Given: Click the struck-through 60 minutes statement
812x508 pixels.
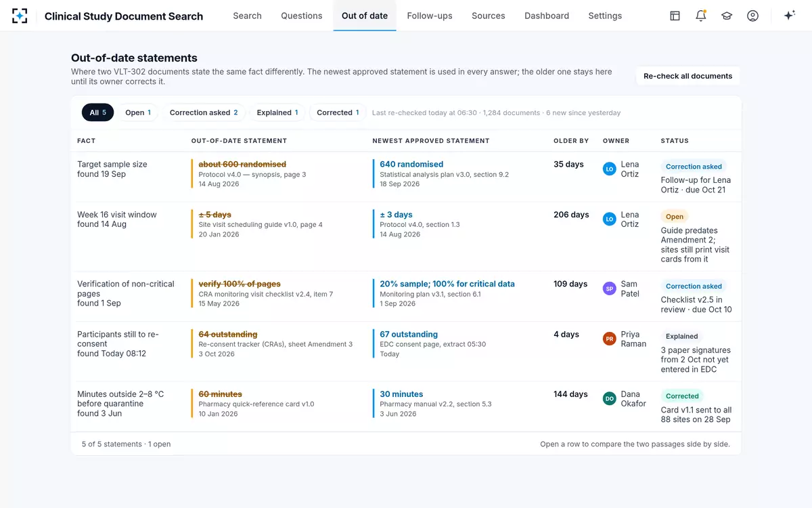Looking at the screenshot, I should (220, 394).
